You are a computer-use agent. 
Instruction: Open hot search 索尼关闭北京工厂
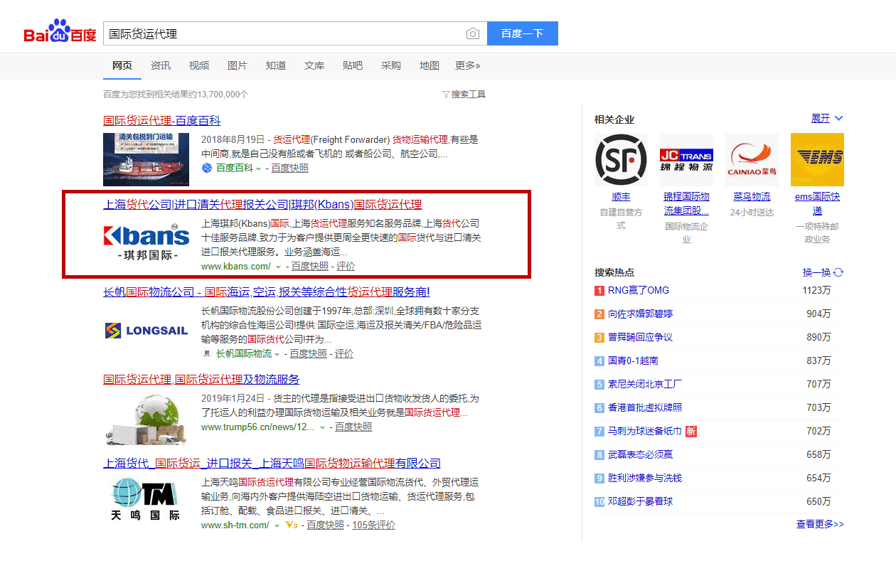645,384
